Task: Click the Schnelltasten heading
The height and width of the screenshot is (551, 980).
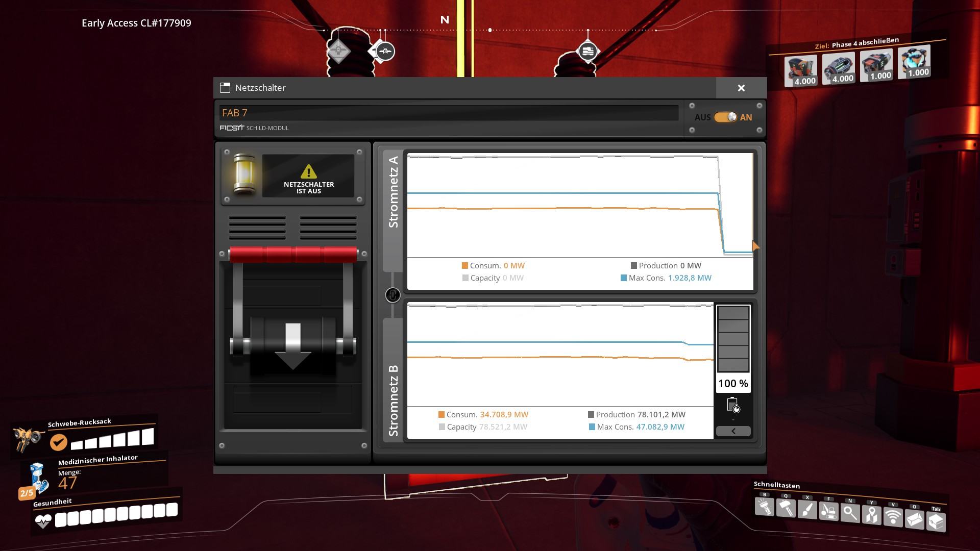Action: (777, 485)
